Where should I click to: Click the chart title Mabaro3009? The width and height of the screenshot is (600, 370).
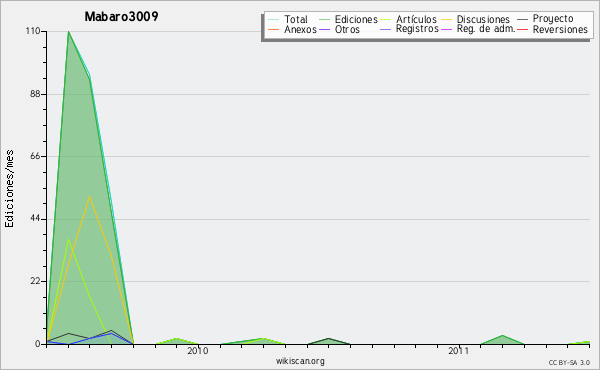click(x=121, y=16)
